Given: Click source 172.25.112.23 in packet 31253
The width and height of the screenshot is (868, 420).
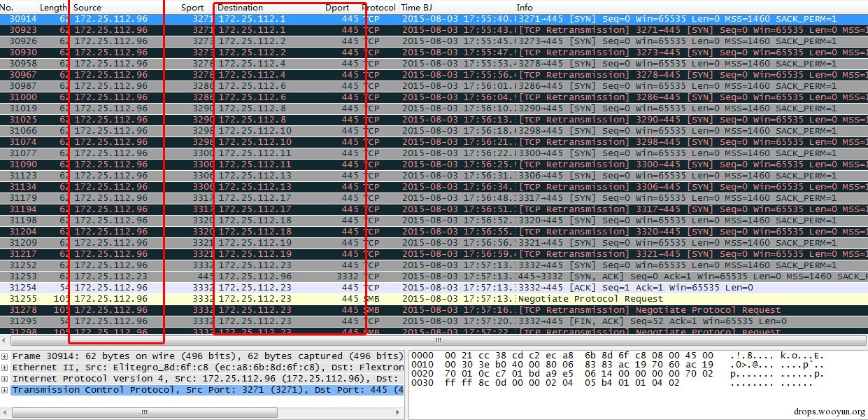Looking at the screenshot, I should 111,276.
